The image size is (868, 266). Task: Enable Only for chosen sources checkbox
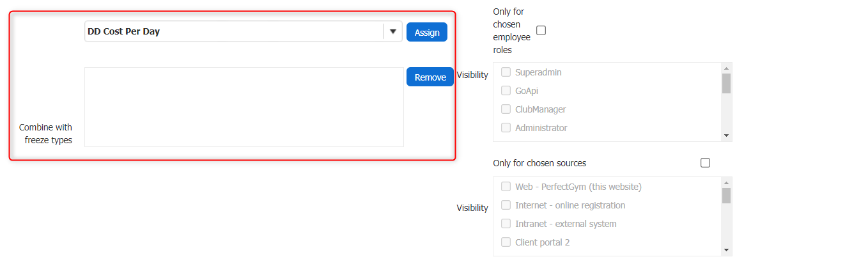click(705, 163)
